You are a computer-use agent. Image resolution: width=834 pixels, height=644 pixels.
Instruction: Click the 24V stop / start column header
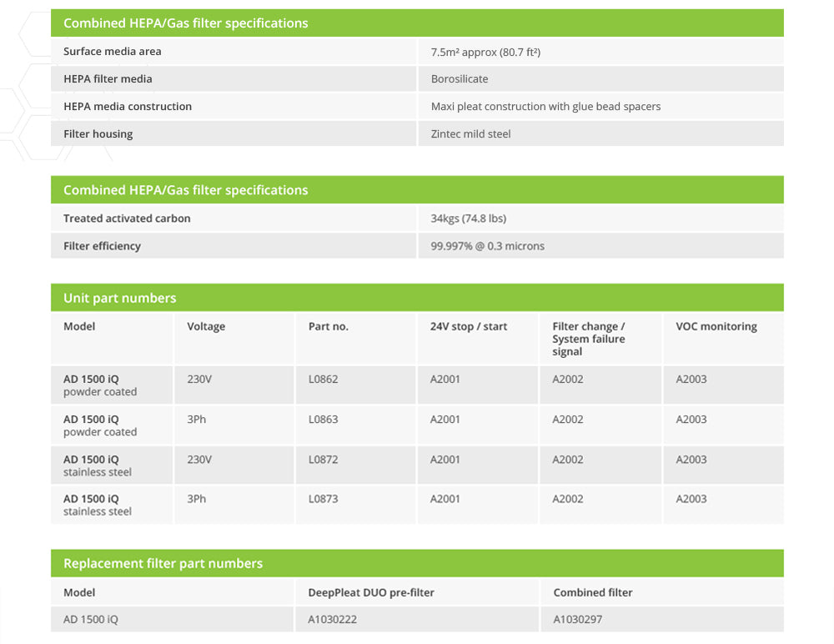[x=469, y=327]
